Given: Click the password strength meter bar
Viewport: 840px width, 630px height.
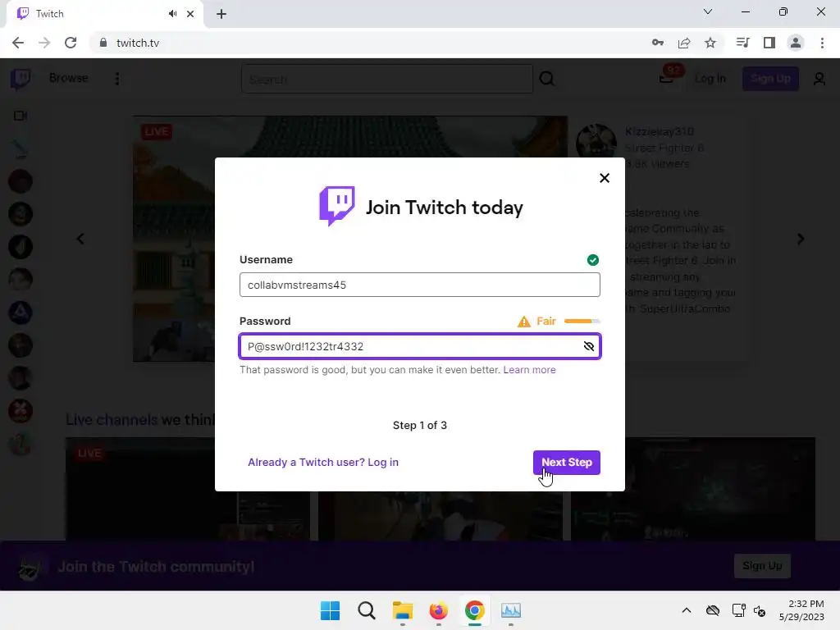Looking at the screenshot, I should 582,322.
